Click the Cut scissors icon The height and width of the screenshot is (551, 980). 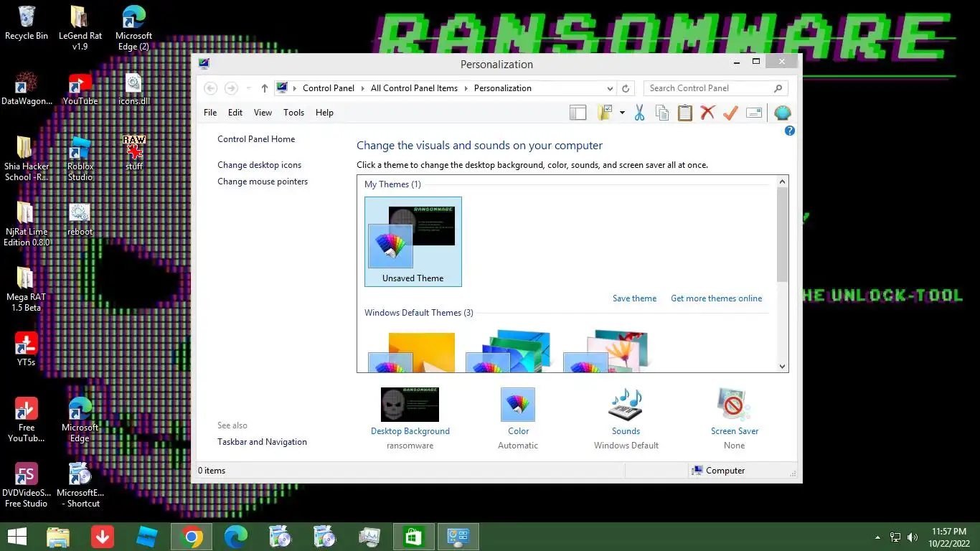tap(639, 113)
